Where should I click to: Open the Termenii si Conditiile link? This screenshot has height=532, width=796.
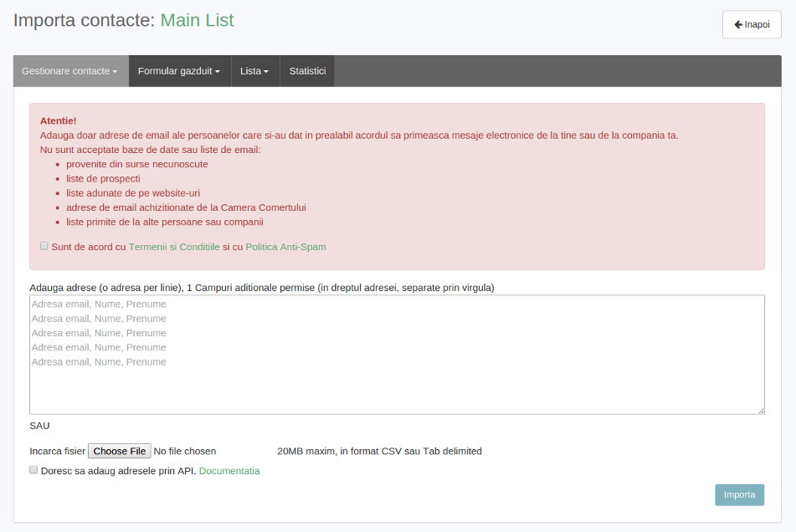(174, 247)
